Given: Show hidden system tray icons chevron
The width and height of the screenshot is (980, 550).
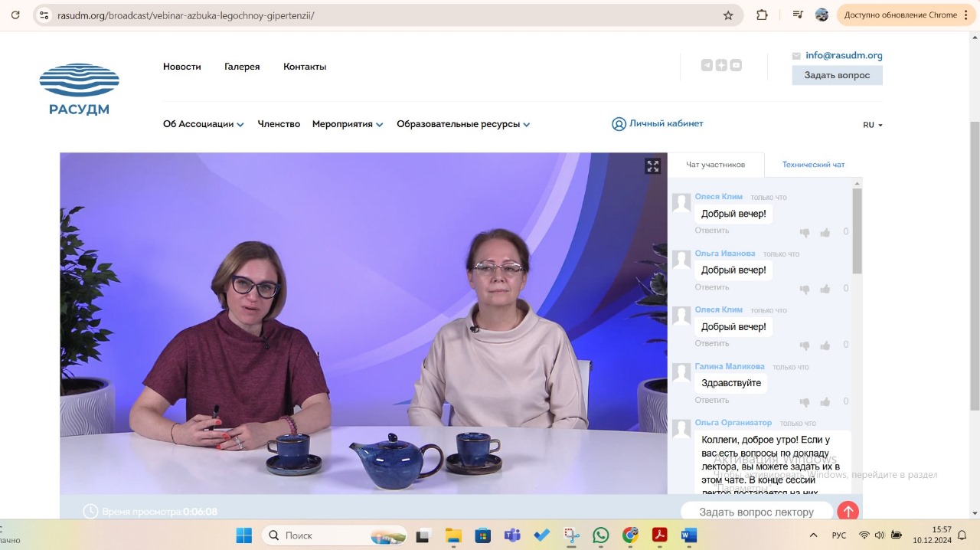Looking at the screenshot, I should 813,535.
